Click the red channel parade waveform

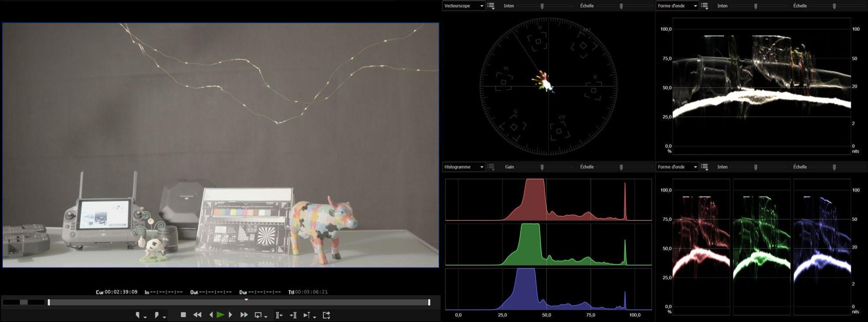pos(701,247)
